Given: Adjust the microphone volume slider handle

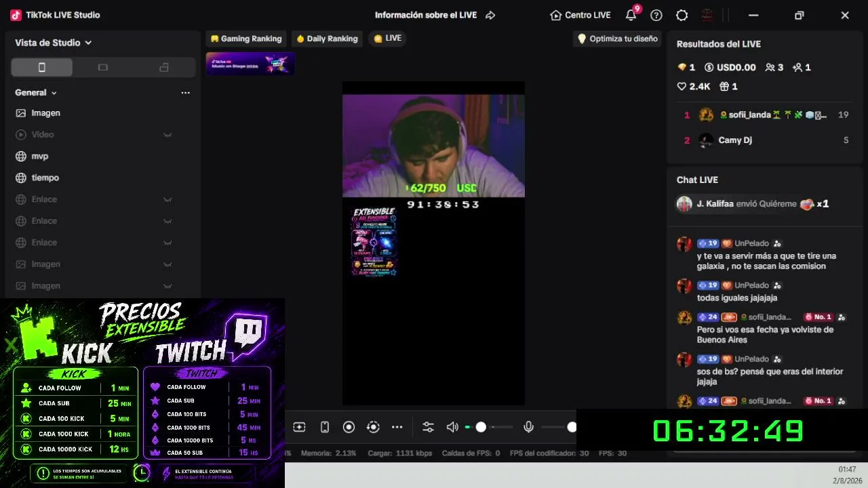Looking at the screenshot, I should 572,427.
